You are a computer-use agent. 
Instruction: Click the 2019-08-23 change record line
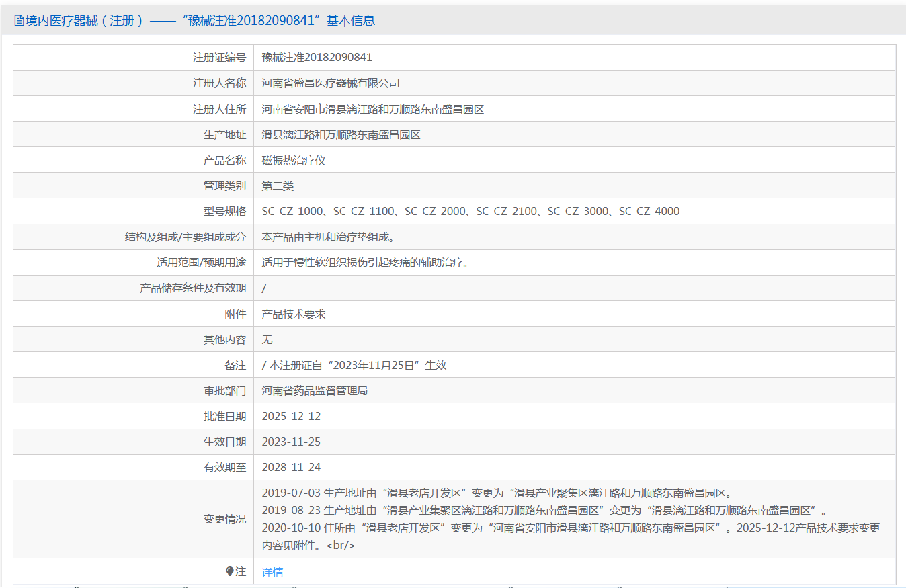pyautogui.click(x=544, y=510)
